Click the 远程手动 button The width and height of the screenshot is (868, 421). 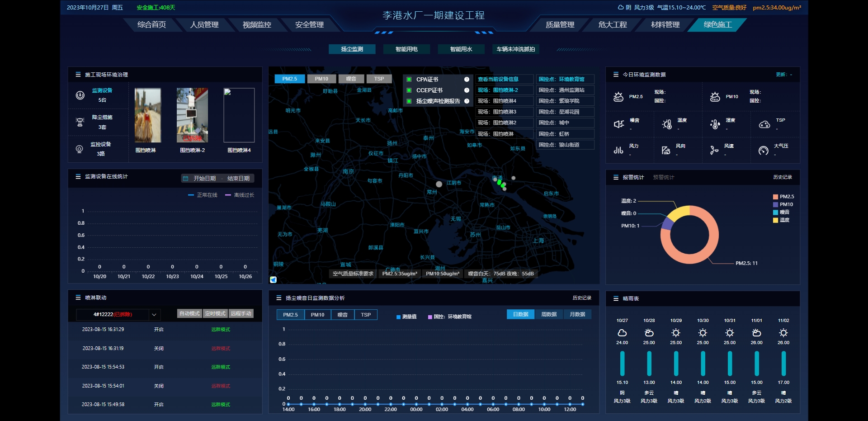tap(241, 313)
